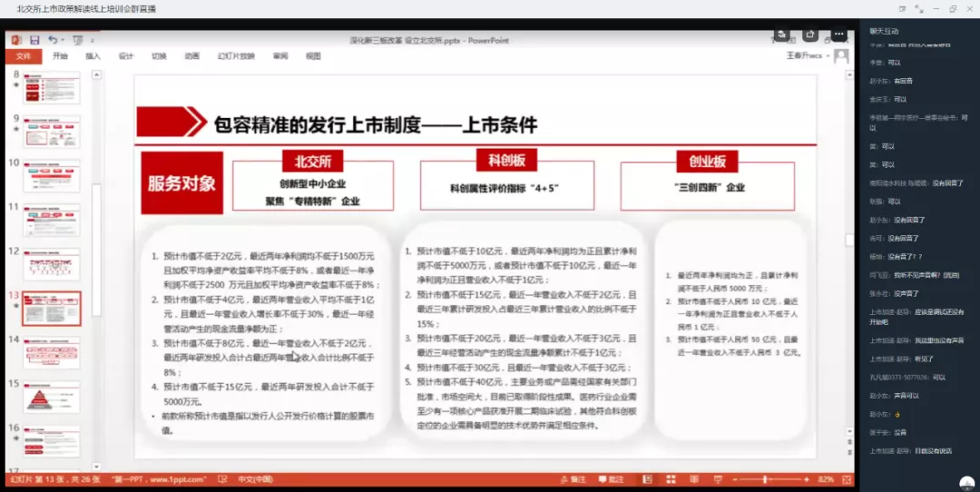Switch to the 插入 ribbon tab
The image size is (980, 492).
point(93,56)
